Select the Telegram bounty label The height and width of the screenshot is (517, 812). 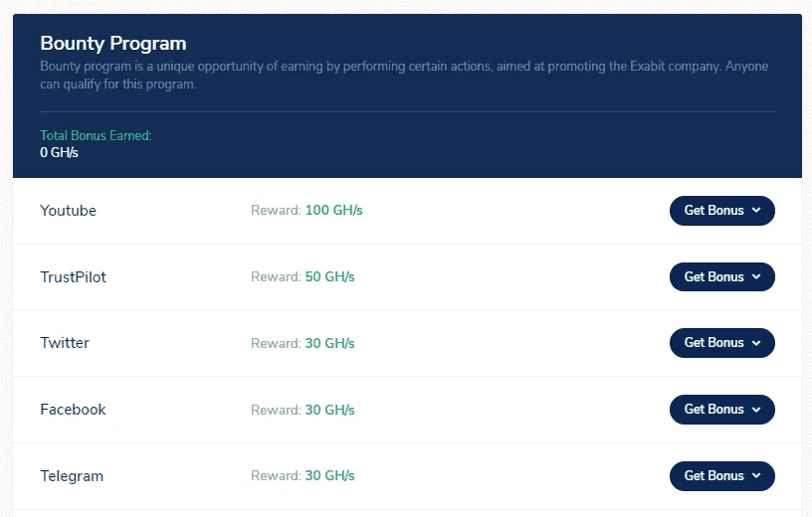pos(72,476)
